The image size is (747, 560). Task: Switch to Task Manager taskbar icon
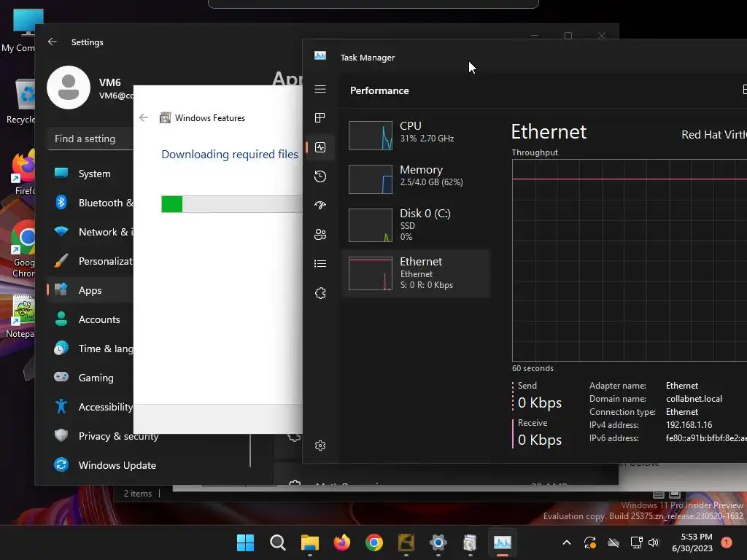pyautogui.click(x=503, y=542)
